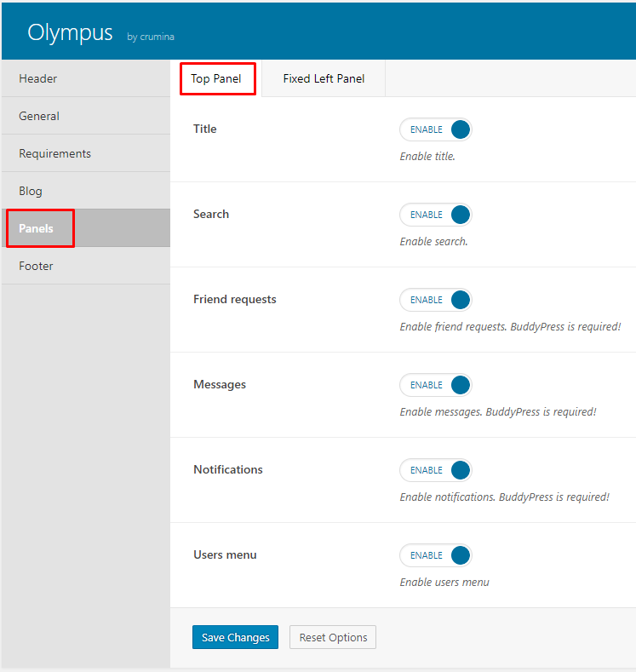The image size is (636, 672).
Task: Click the Reset Options button
Action: (x=333, y=637)
